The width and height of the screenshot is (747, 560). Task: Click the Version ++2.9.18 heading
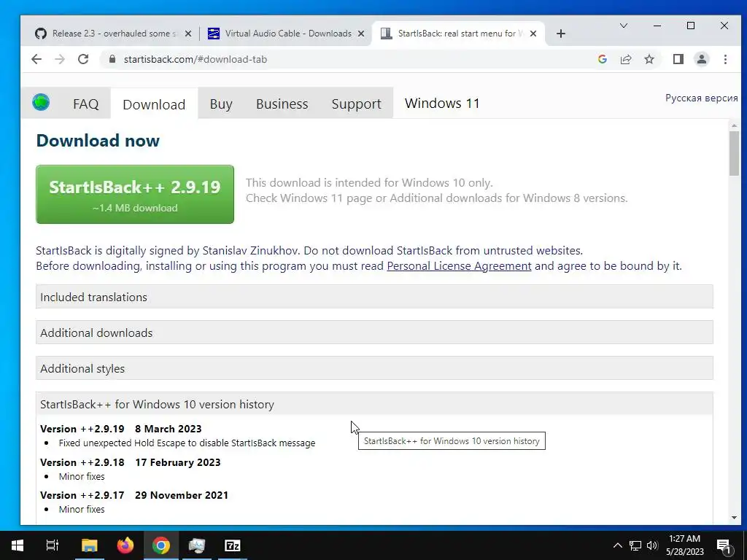tap(130, 462)
